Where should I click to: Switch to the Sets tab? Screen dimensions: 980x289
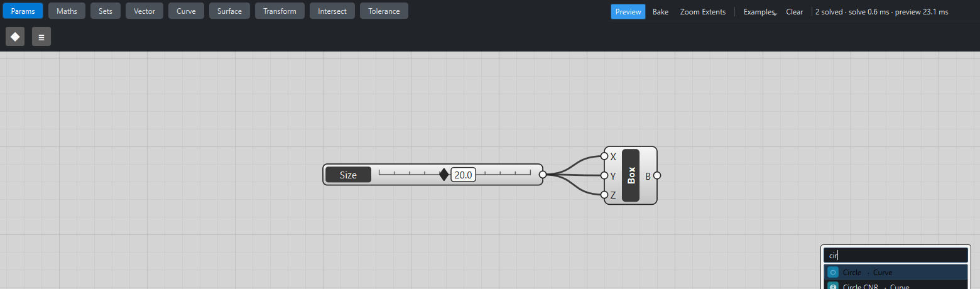[x=106, y=11]
